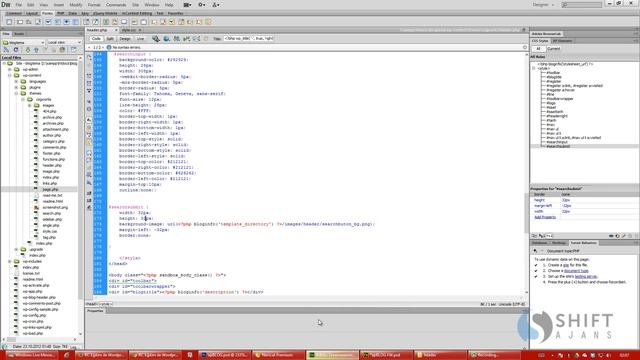
Task: Open the extend Dreamweaver dropdown icon
Action: click(x=216, y=5)
